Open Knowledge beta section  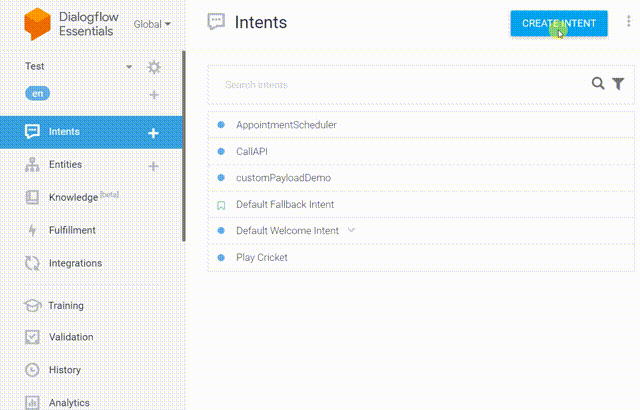(x=84, y=197)
